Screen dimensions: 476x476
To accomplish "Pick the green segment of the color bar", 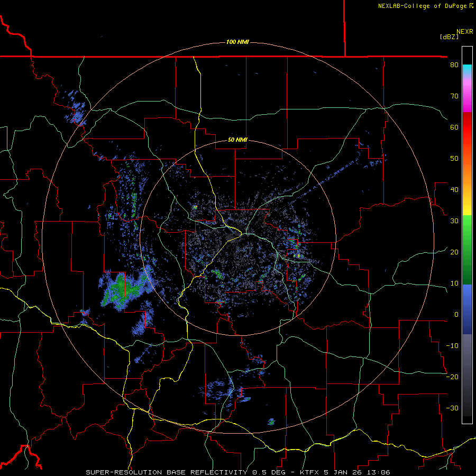I will coord(467,250).
